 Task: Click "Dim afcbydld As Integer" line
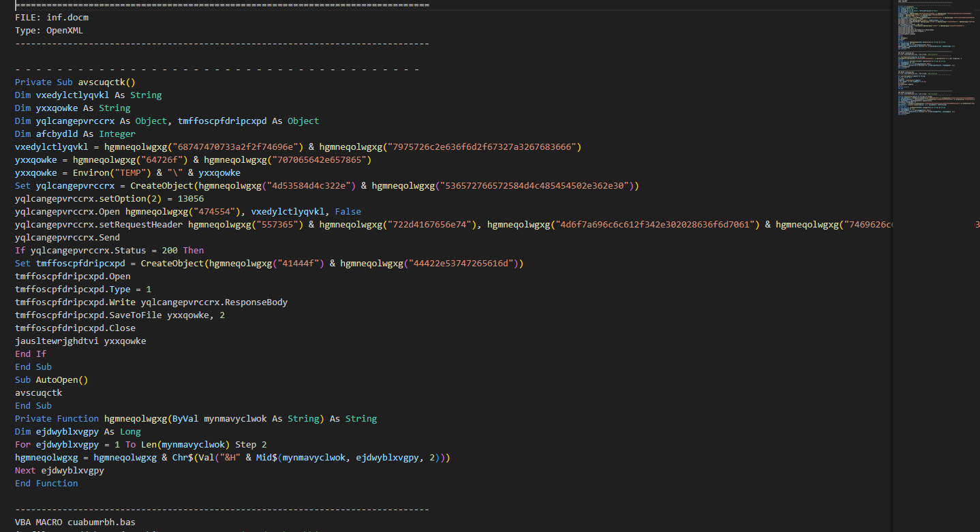pyautogui.click(x=75, y=134)
